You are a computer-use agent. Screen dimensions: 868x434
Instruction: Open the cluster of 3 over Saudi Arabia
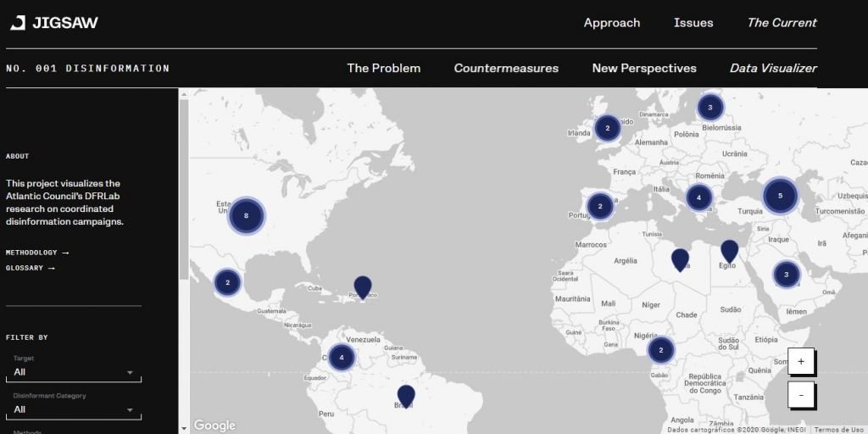click(x=786, y=274)
